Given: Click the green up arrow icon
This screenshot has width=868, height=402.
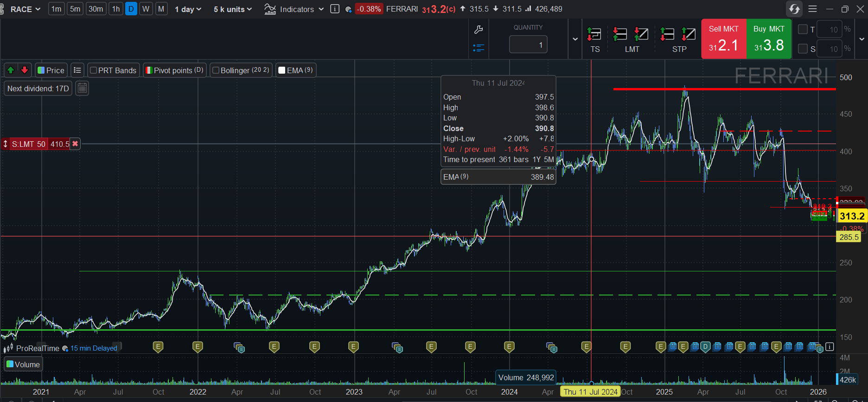Looking at the screenshot, I should coord(10,70).
